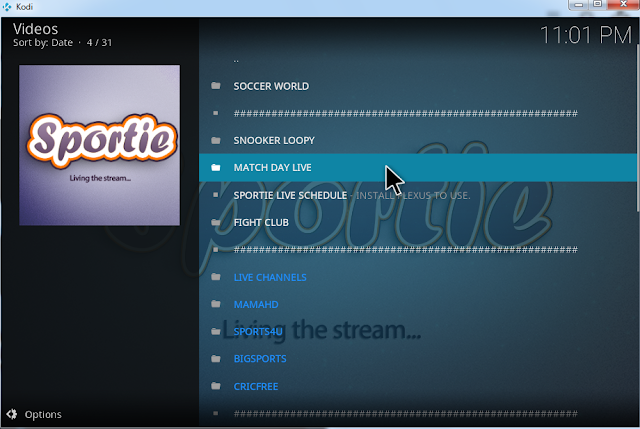This screenshot has height=429, width=640.
Task: Click the Options gear icon
Action: (x=12, y=414)
